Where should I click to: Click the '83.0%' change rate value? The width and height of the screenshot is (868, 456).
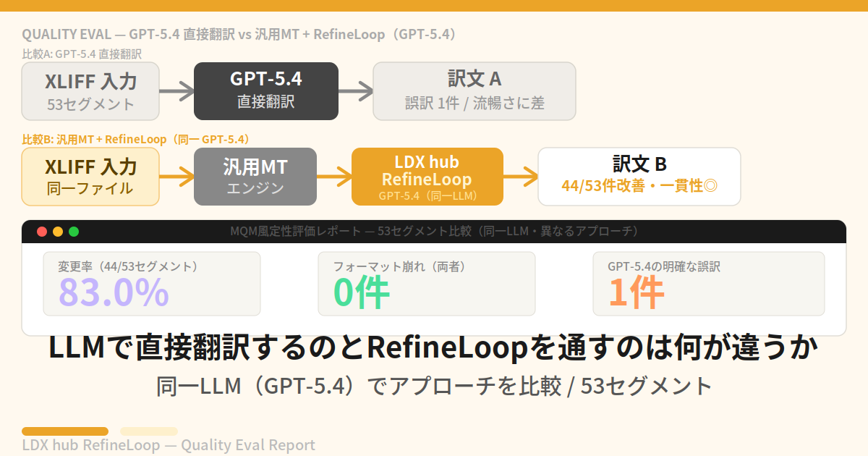click(x=114, y=292)
